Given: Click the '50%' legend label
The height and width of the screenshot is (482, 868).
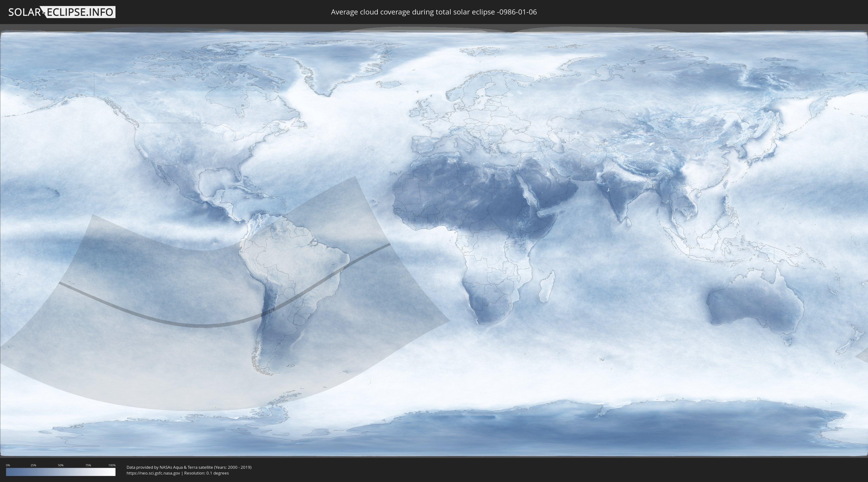Looking at the screenshot, I should coord(61,465).
